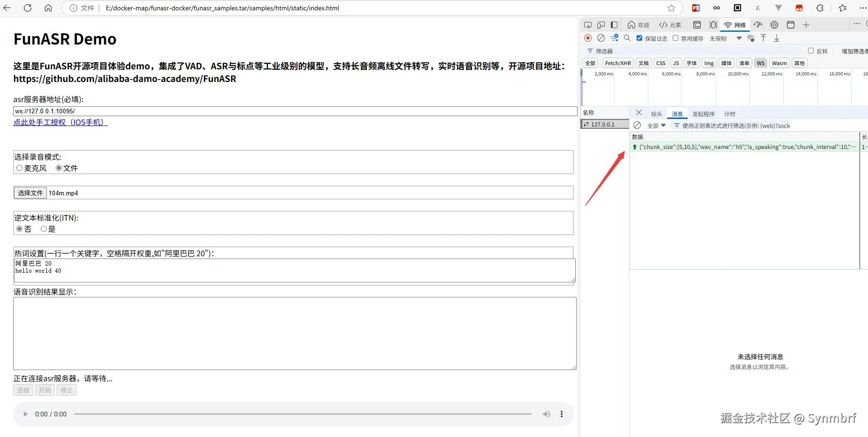Viewport: 868px width, 437px height.
Task: Go back to the previous page
Action: pos(7,8)
